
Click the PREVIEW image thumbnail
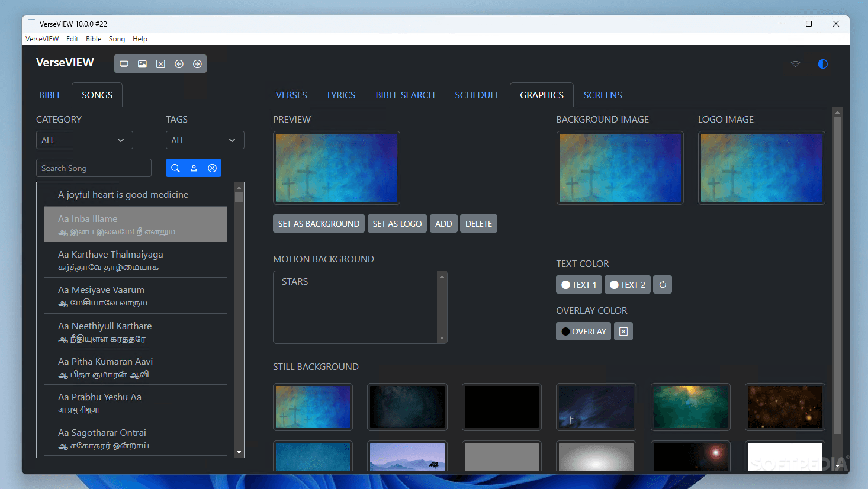coord(336,168)
